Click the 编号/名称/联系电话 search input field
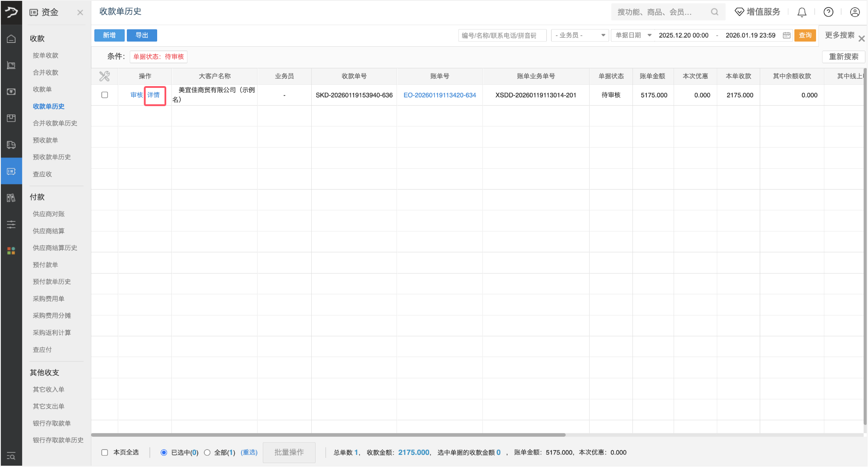The image size is (868, 467). (x=502, y=35)
